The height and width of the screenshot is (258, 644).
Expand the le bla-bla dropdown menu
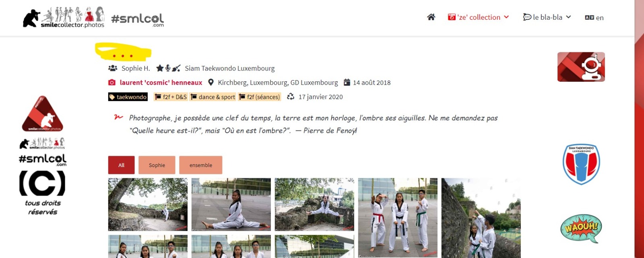click(x=547, y=17)
